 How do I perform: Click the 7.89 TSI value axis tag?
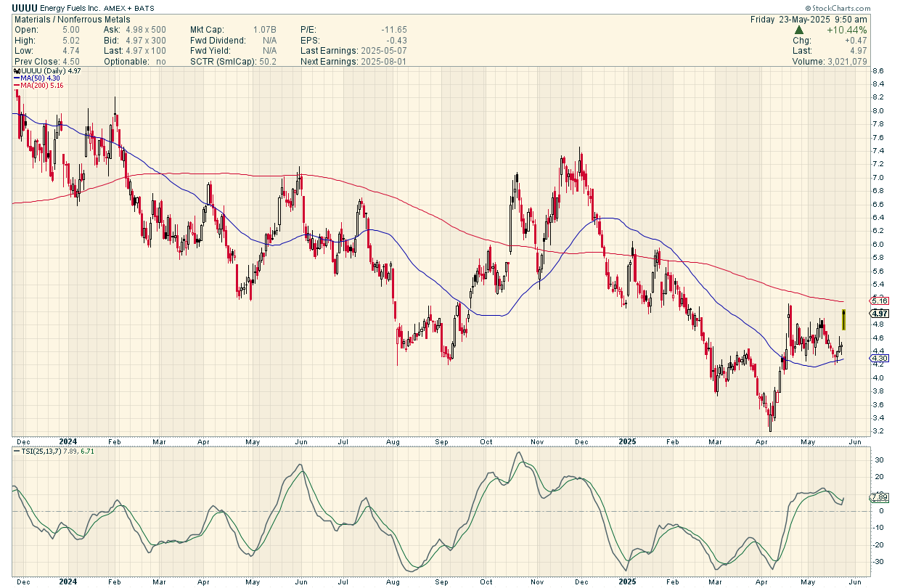click(879, 497)
